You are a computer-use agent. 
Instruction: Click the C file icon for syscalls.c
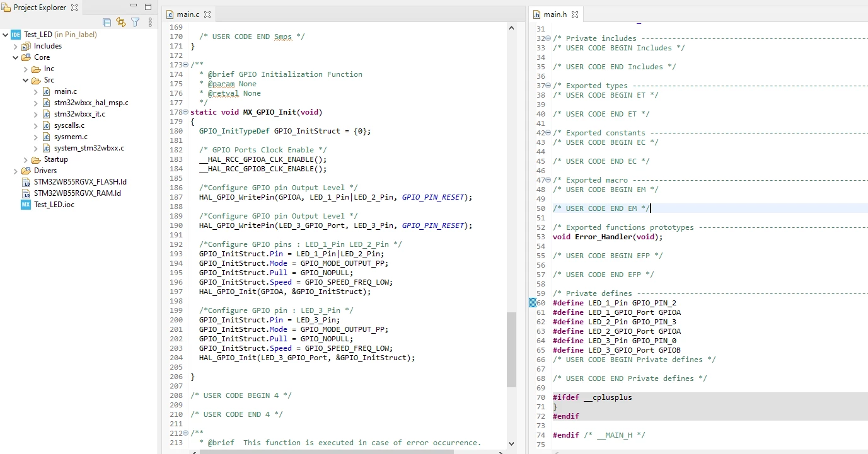pyautogui.click(x=46, y=125)
